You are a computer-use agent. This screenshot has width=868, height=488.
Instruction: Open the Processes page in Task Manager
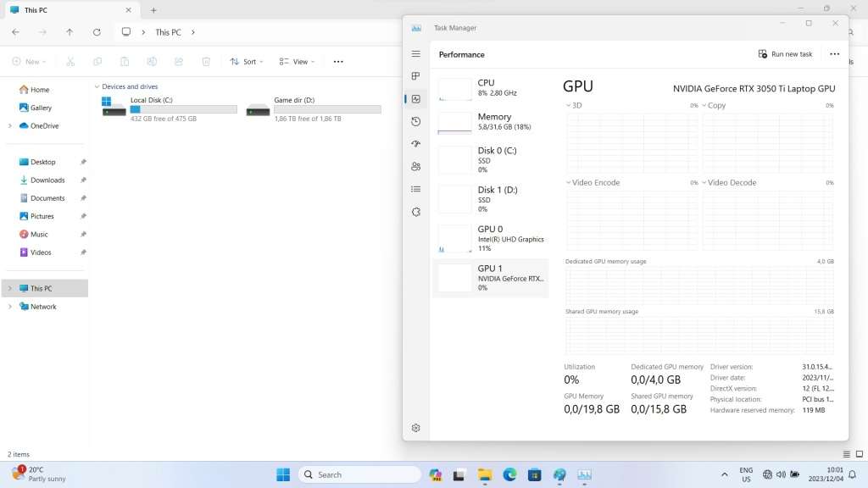415,76
